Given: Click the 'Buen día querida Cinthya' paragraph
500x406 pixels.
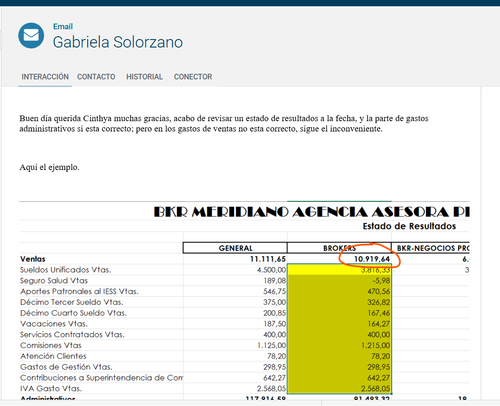Looking at the screenshot, I should 224,124.
